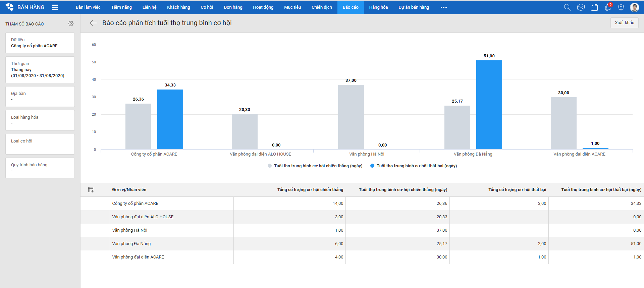644x288 pixels.
Task: Select the Báo cáo tab
Action: tap(351, 7)
